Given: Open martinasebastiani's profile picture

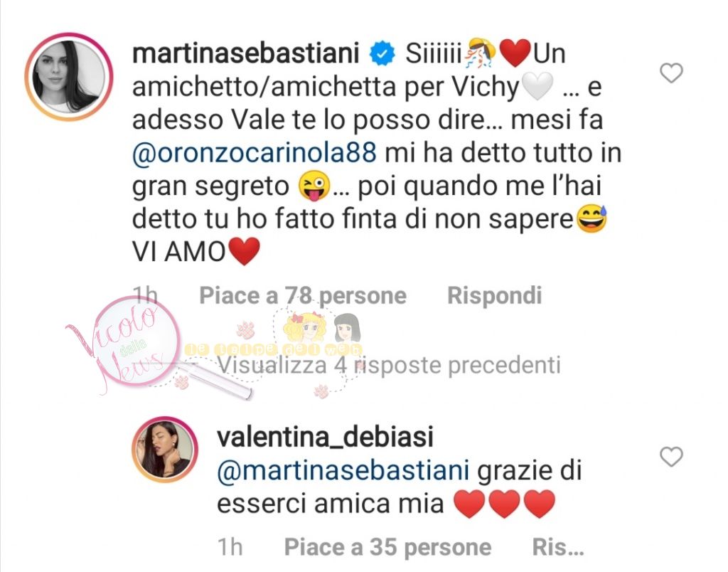Looking at the screenshot, I should 69,77.
